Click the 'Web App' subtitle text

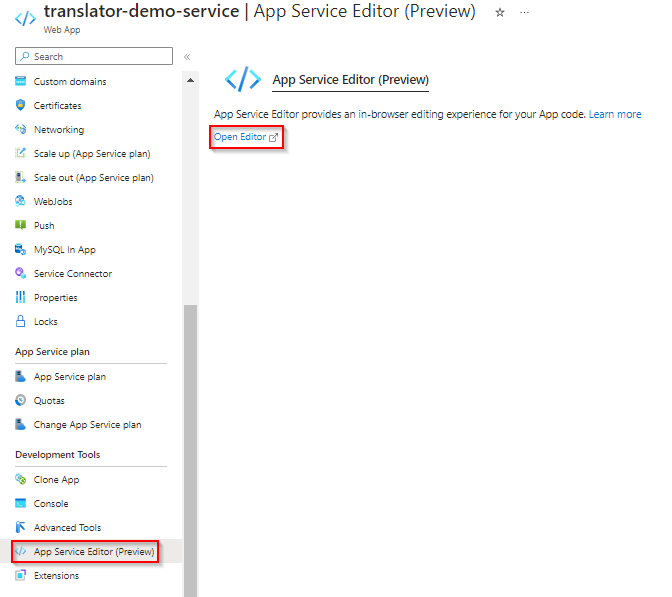pyautogui.click(x=62, y=30)
